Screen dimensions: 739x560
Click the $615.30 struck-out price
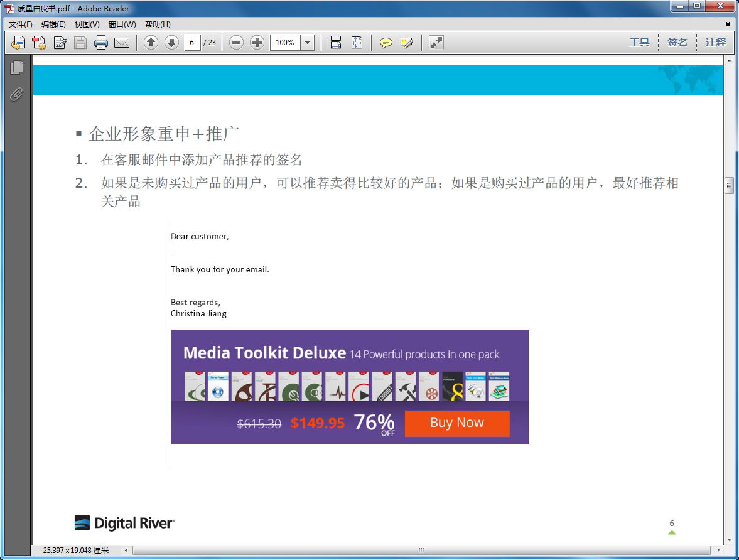pos(259,423)
